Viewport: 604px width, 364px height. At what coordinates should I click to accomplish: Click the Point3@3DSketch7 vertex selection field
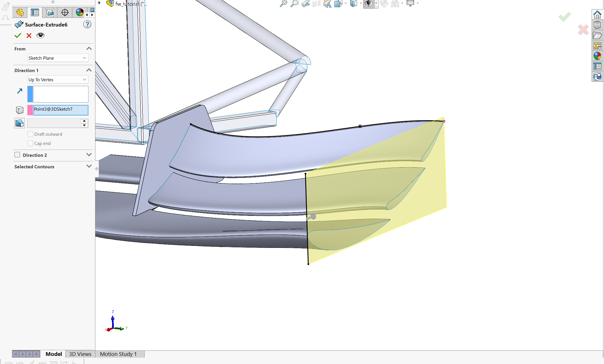point(61,110)
